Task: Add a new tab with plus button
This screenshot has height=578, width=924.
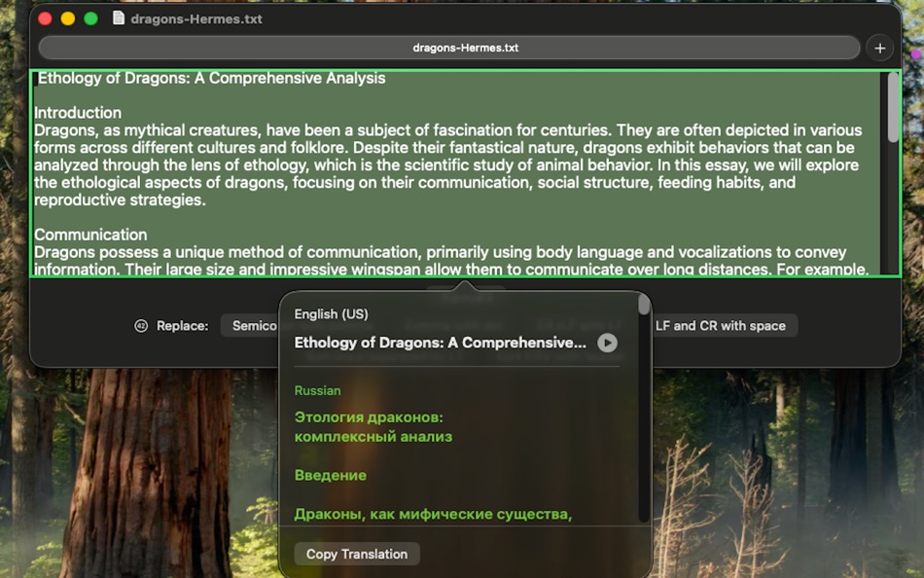Action: tap(880, 49)
